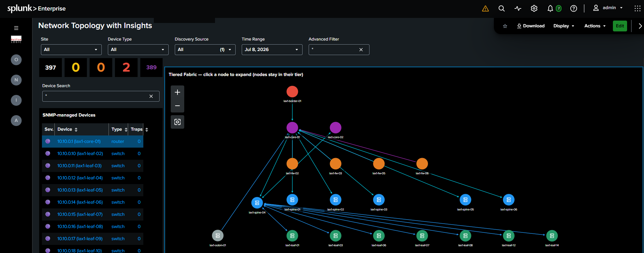644x253 pixels.
Task: Expand the lax1-spine-06 node
Action: coord(508,200)
